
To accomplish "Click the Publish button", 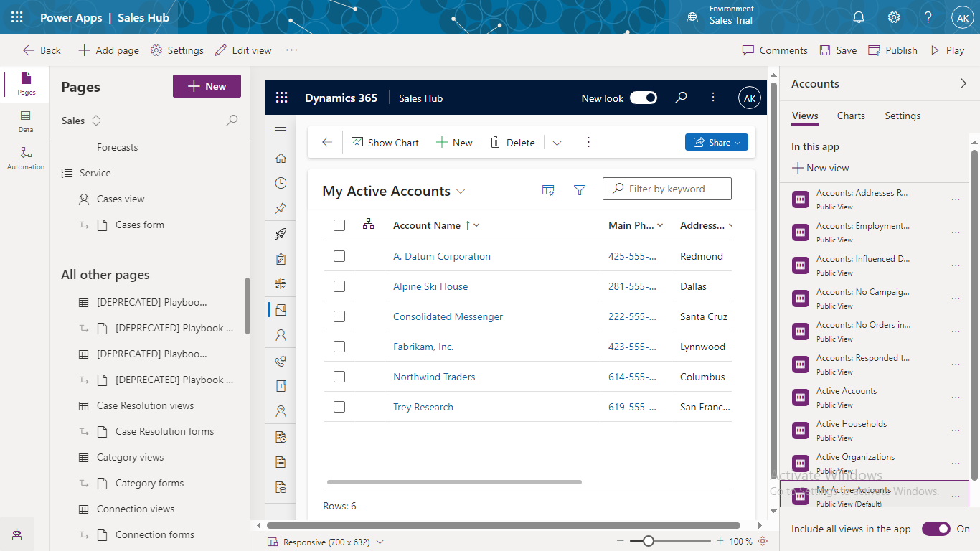I will tap(892, 50).
